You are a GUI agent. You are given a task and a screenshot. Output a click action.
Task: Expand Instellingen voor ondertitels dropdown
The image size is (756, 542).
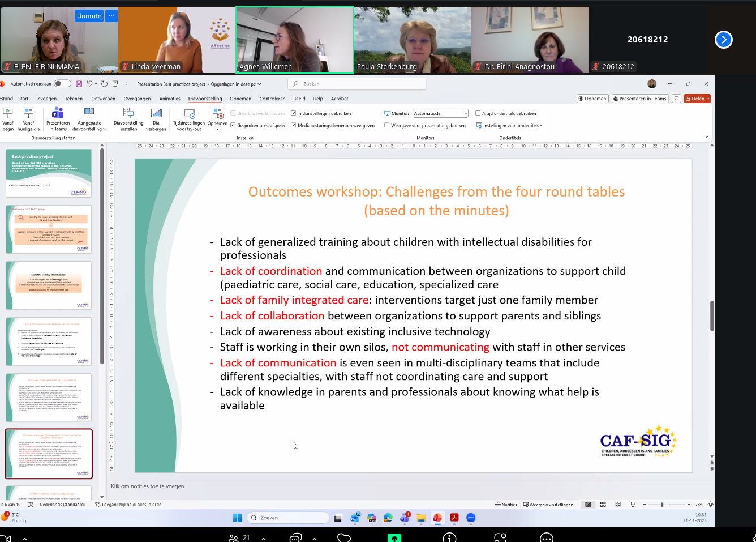(511, 126)
